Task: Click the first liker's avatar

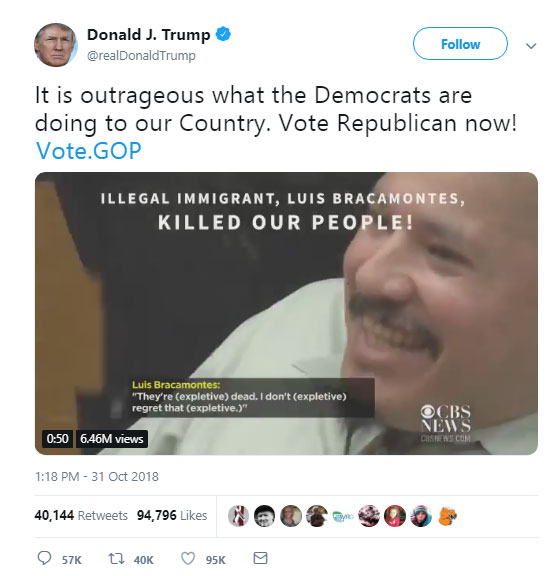Action: [x=238, y=515]
